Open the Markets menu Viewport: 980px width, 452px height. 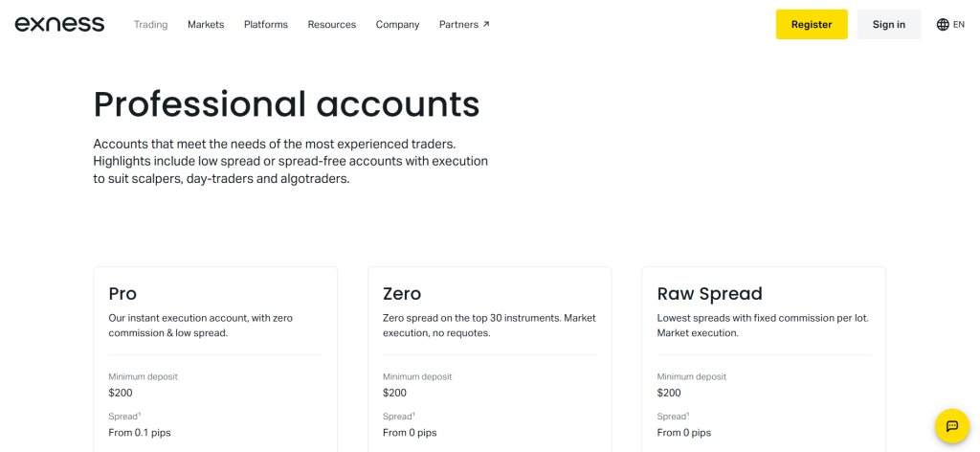[206, 25]
